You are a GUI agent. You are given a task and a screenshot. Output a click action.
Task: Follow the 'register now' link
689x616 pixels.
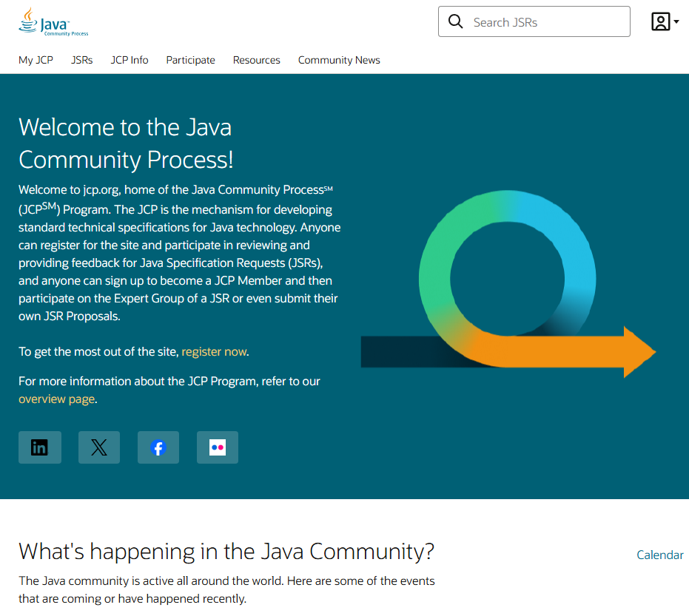click(x=214, y=352)
